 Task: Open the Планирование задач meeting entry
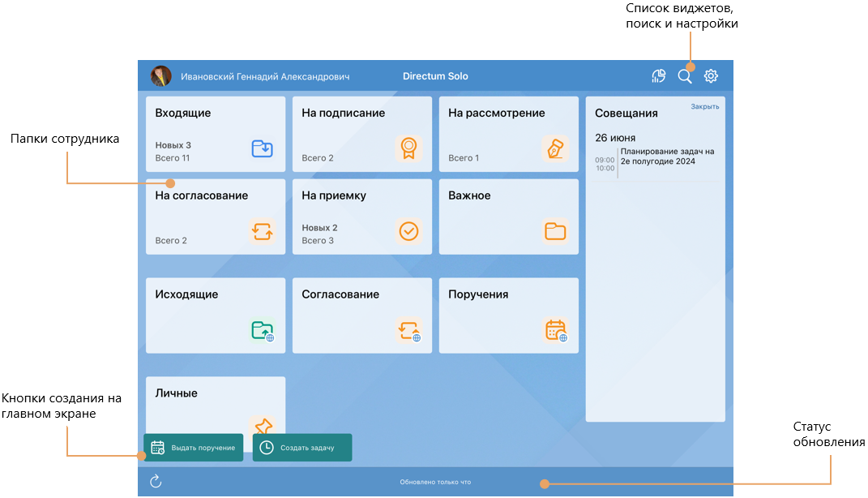666,156
